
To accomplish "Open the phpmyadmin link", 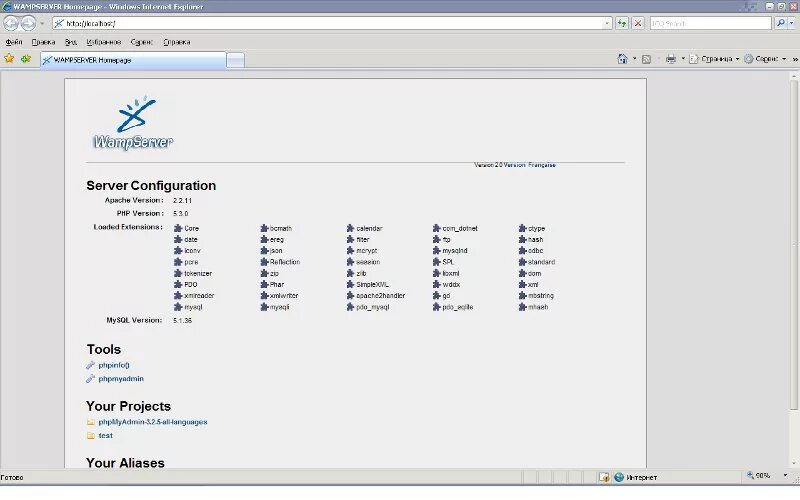I will point(121,379).
